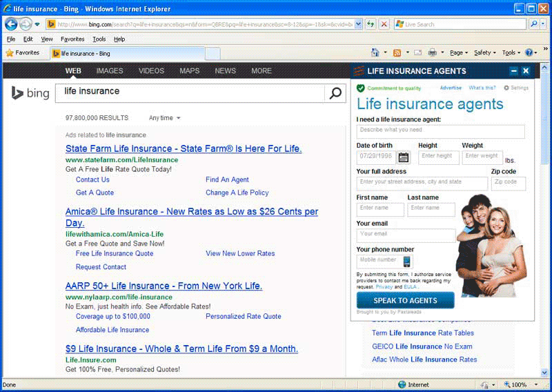Click the Bing logo
552x392 pixels.
click(x=30, y=93)
